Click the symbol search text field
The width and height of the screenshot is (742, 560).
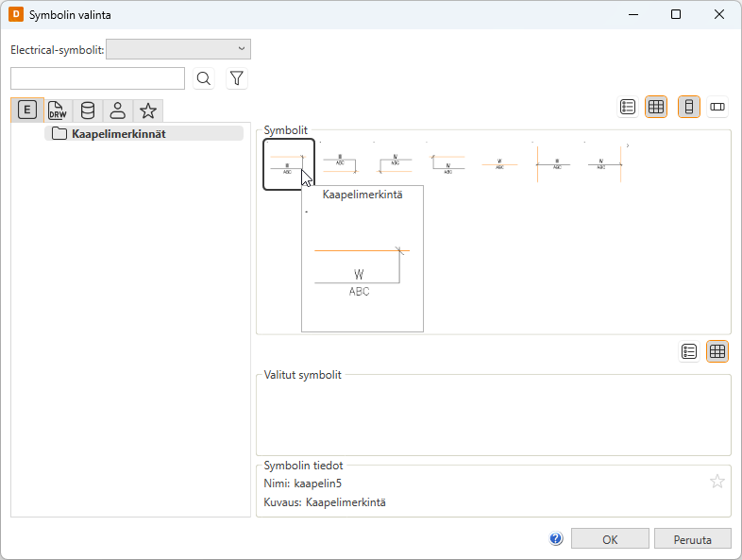click(x=97, y=78)
